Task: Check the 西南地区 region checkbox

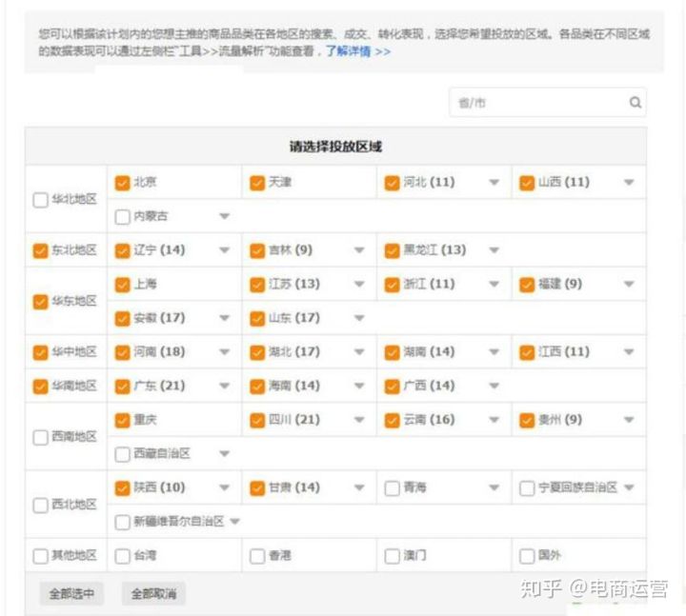Action: point(40,437)
